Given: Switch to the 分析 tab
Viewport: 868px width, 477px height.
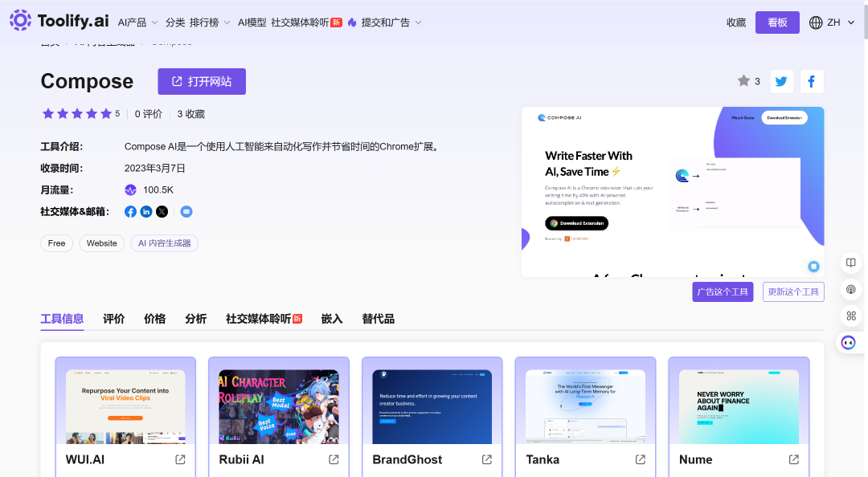Looking at the screenshot, I should (195, 319).
